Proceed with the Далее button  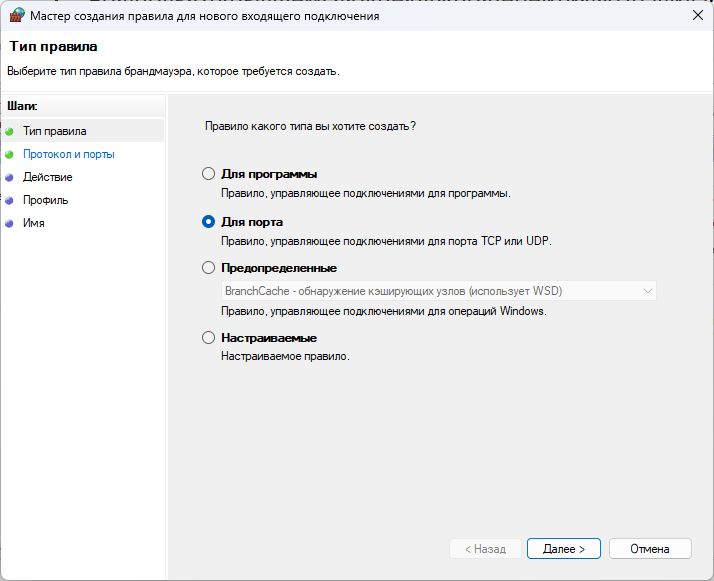(x=564, y=549)
